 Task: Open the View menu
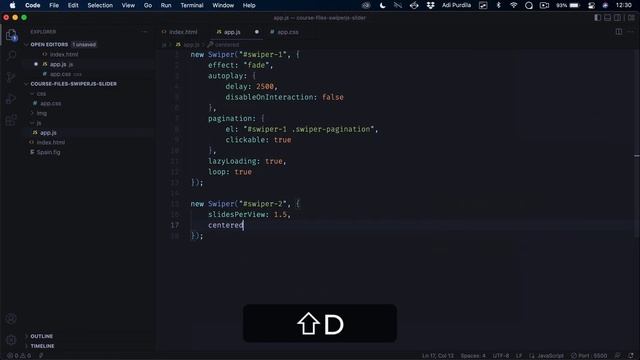128,5
